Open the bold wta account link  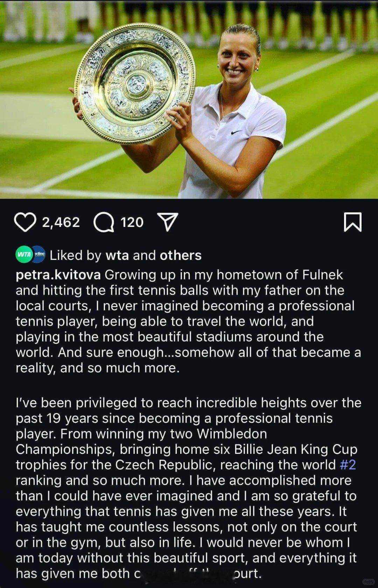click(117, 255)
